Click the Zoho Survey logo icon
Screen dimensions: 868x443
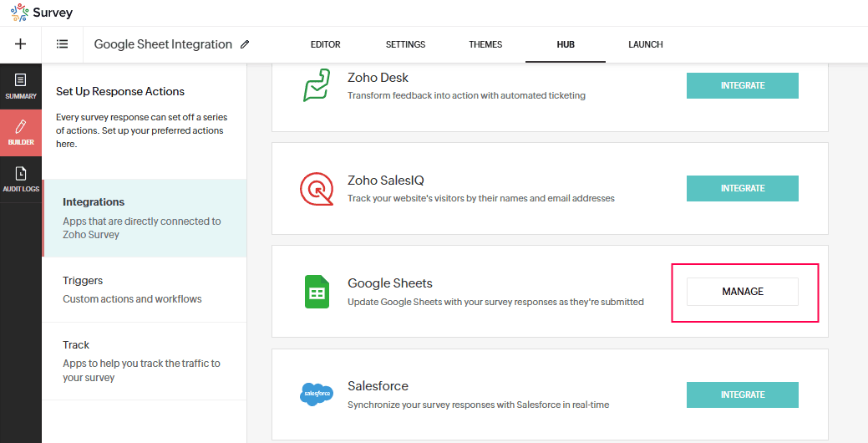click(19, 13)
